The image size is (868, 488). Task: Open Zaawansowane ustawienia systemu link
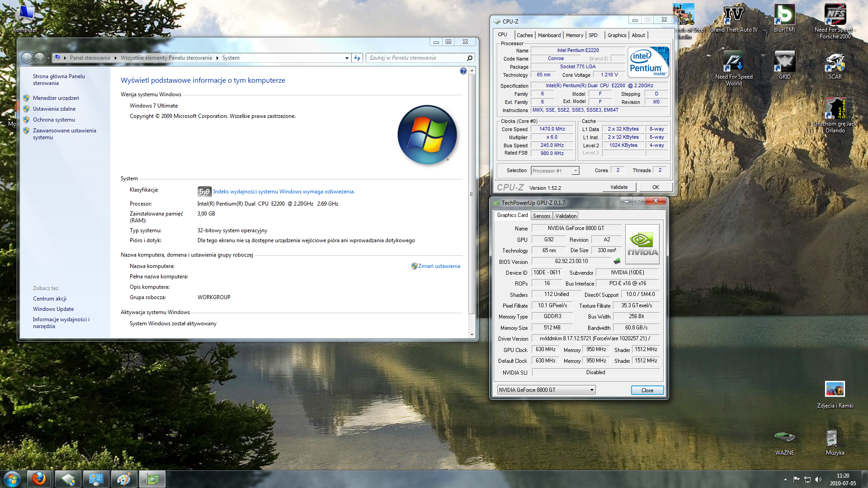64,134
